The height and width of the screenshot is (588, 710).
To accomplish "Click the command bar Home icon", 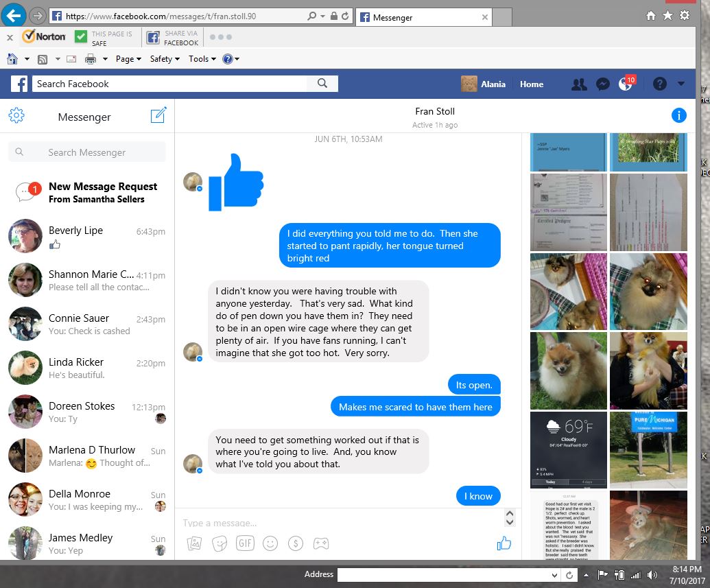I will (x=12, y=59).
